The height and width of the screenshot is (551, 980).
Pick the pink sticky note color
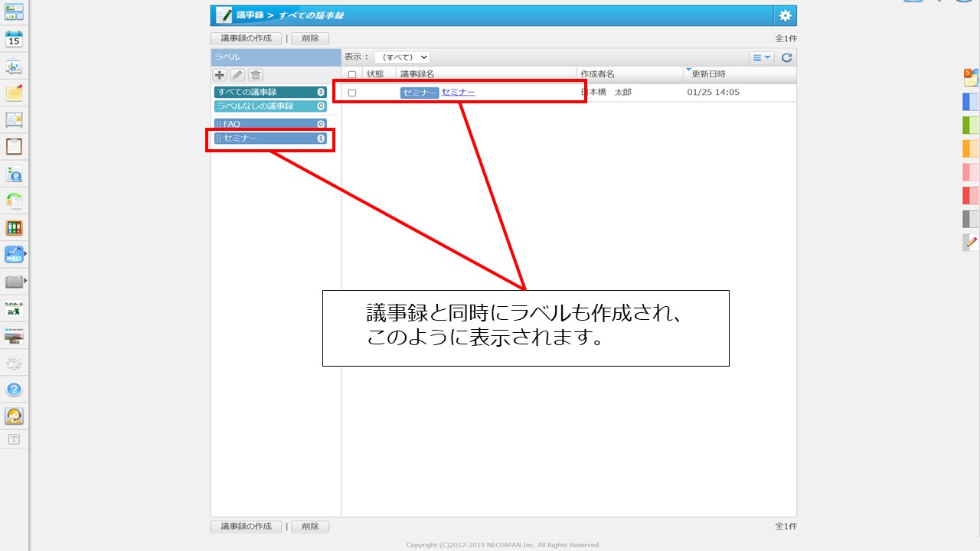tap(970, 172)
